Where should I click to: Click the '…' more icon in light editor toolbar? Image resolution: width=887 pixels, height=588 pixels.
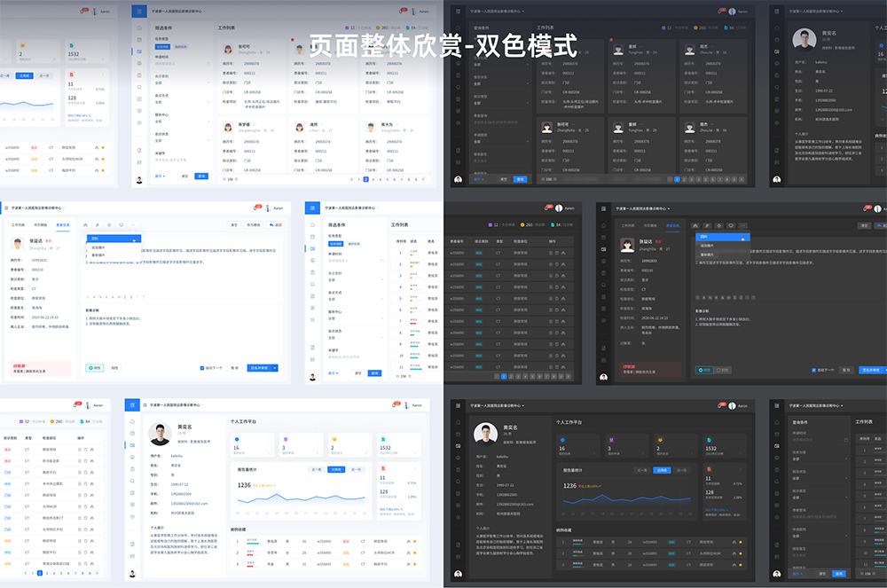[x=134, y=225]
